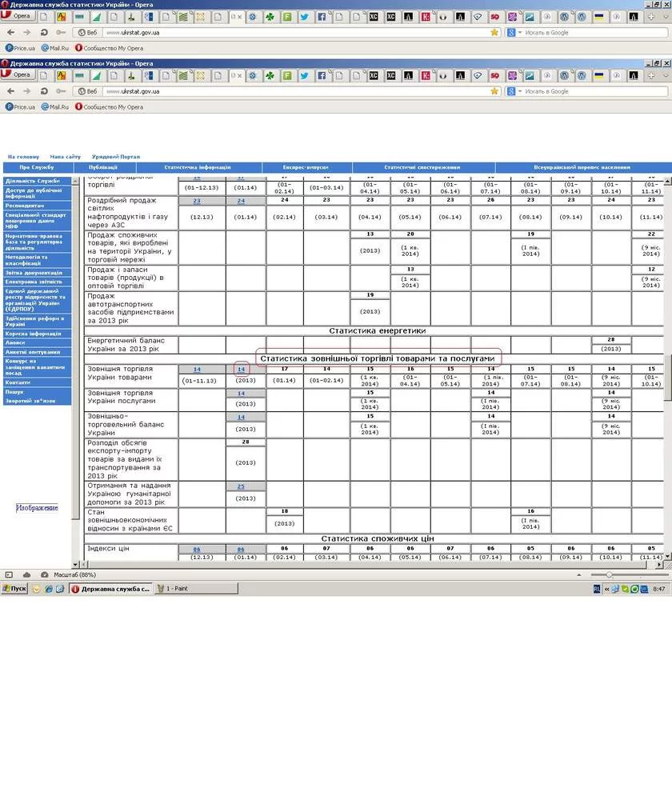Click Back arrow in upper Opera header copy
672x800 pixels.
pos(10,32)
